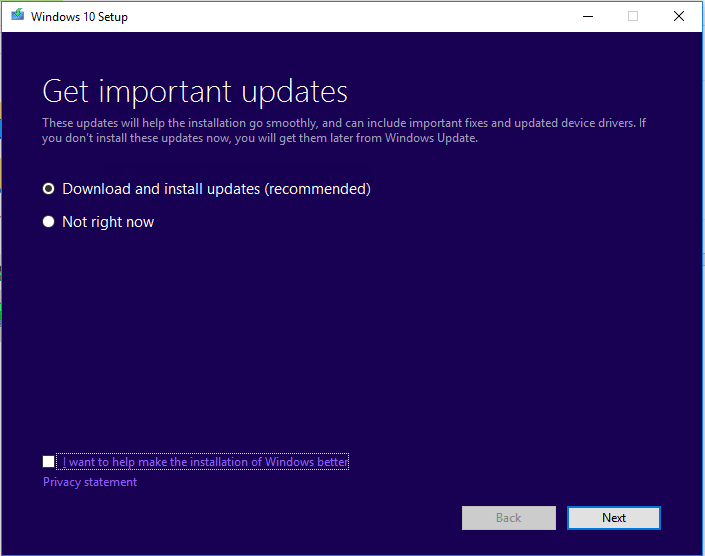Click the Windows 10 Setup title bar icon
Image resolution: width=705 pixels, height=556 pixels.
18,15
